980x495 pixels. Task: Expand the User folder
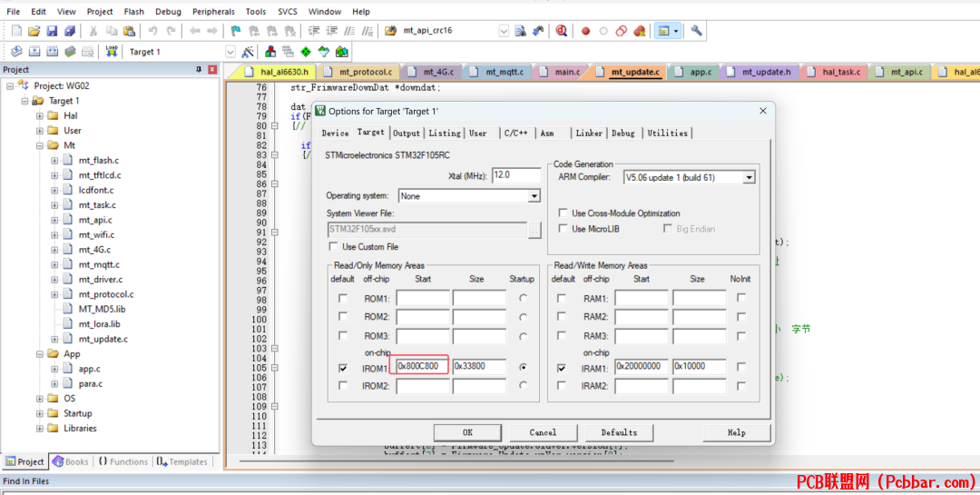click(x=39, y=131)
